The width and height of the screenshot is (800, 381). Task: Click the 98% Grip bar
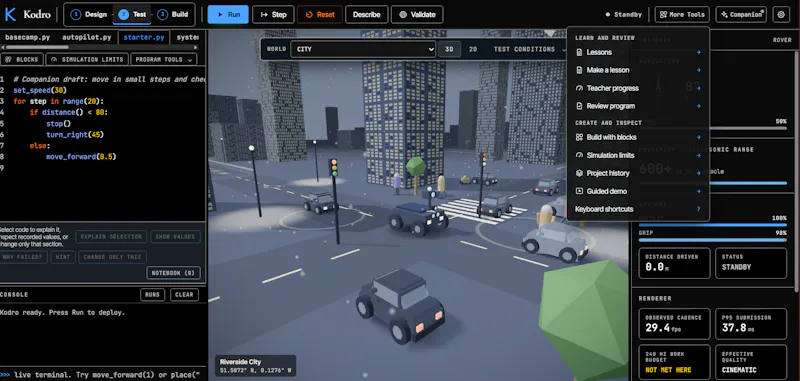click(713, 240)
